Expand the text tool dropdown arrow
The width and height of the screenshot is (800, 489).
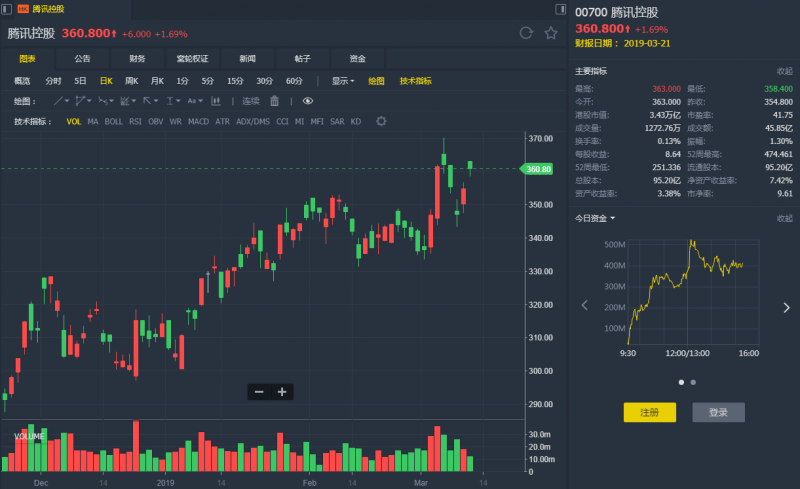(x=201, y=101)
